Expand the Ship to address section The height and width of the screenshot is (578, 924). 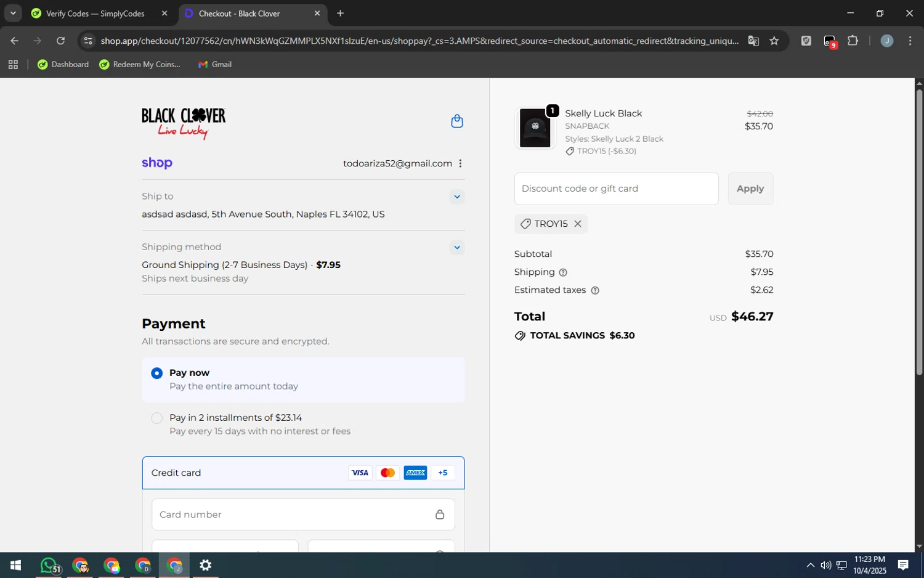tap(457, 197)
